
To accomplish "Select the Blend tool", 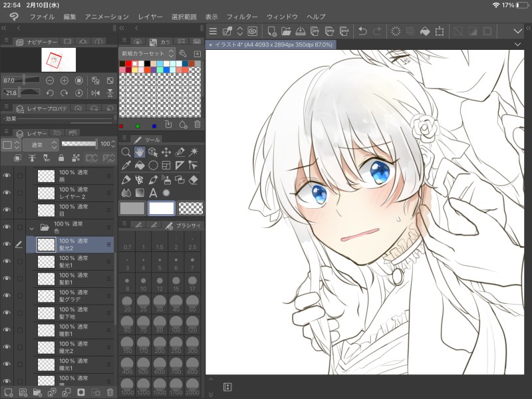I will pos(126,193).
